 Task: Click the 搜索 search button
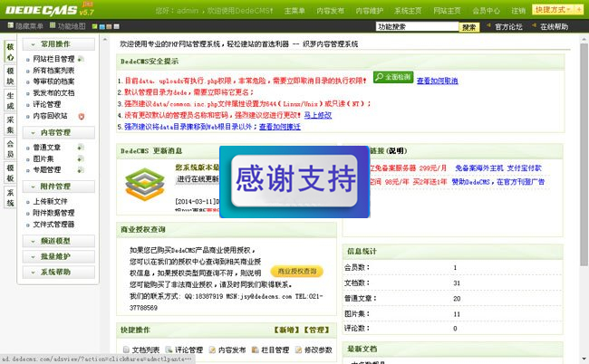click(469, 27)
